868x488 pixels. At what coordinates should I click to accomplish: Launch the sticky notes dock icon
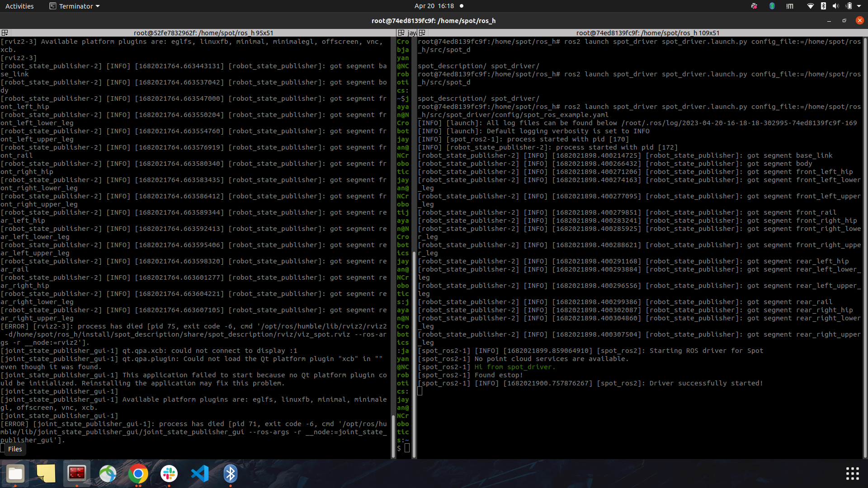coord(46,474)
